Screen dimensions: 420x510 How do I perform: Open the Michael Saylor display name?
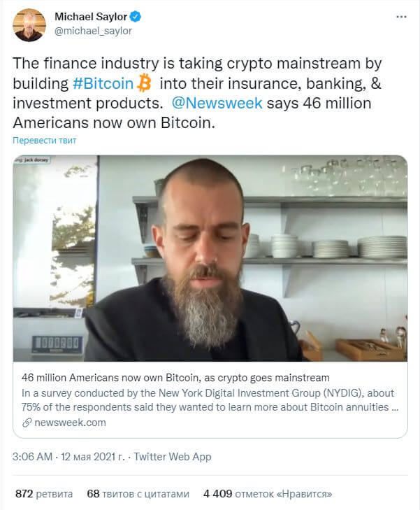(91, 17)
